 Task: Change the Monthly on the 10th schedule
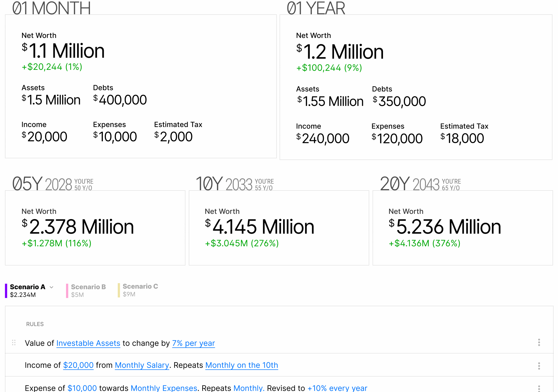pos(242,365)
